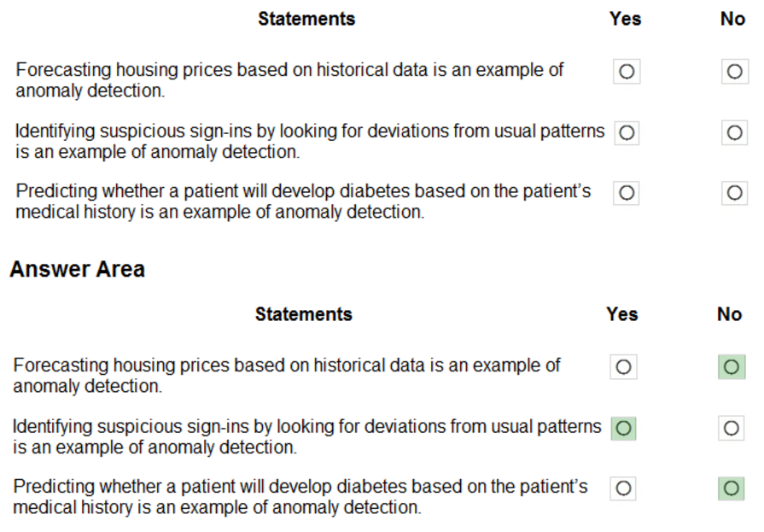Click the top Yes column header

tap(625, 19)
